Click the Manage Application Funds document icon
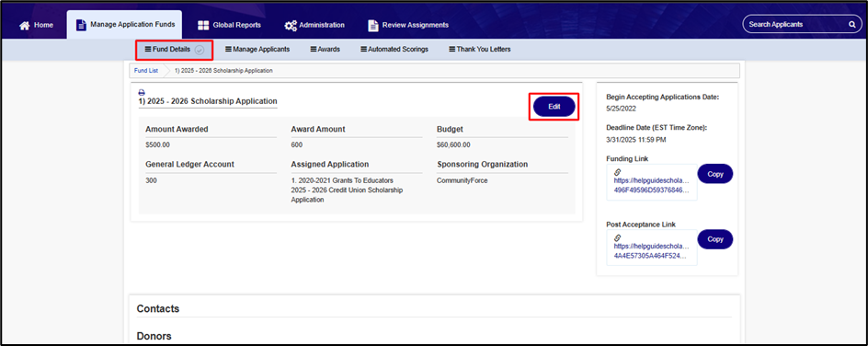This screenshot has width=868, height=346. tap(81, 25)
